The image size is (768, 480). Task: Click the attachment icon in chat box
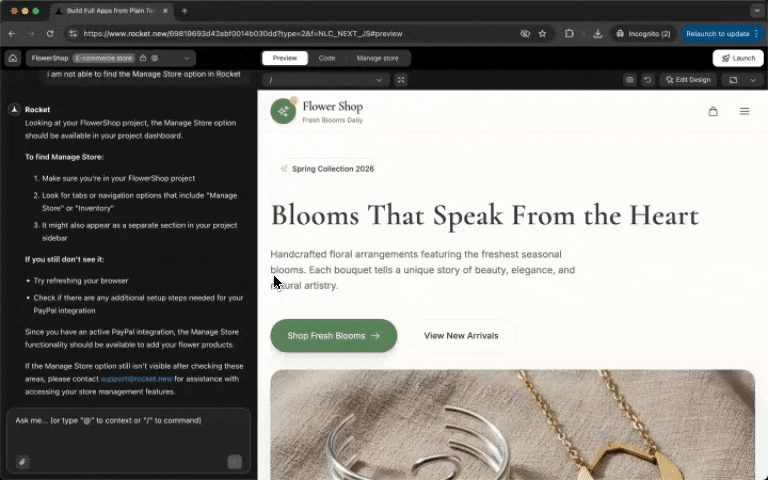click(x=22, y=462)
